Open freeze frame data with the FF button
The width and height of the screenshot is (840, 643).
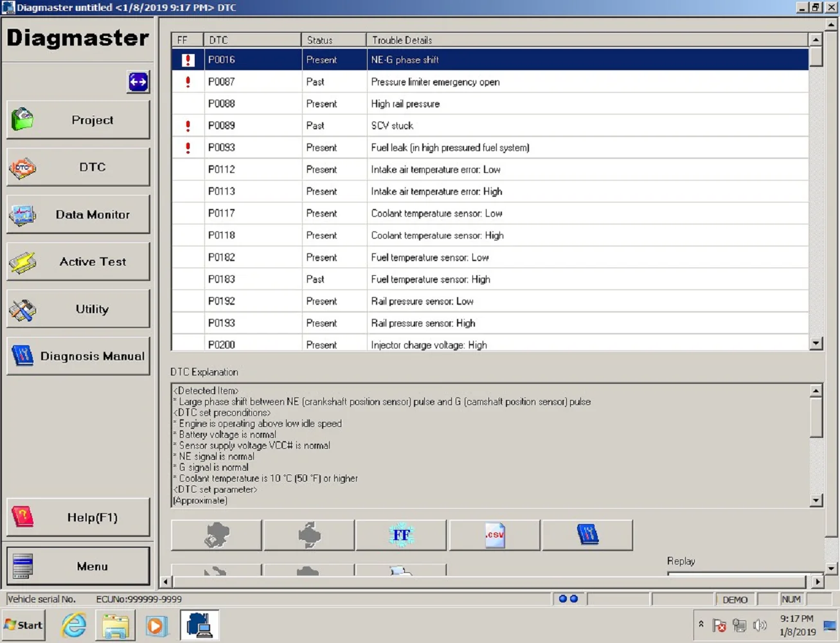click(401, 535)
